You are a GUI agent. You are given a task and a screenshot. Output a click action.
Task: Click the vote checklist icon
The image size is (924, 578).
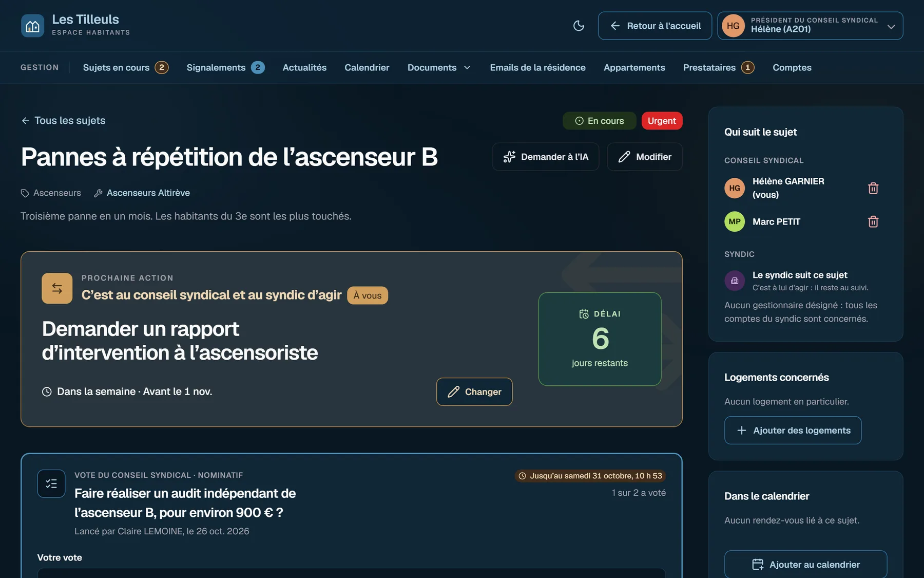click(51, 483)
